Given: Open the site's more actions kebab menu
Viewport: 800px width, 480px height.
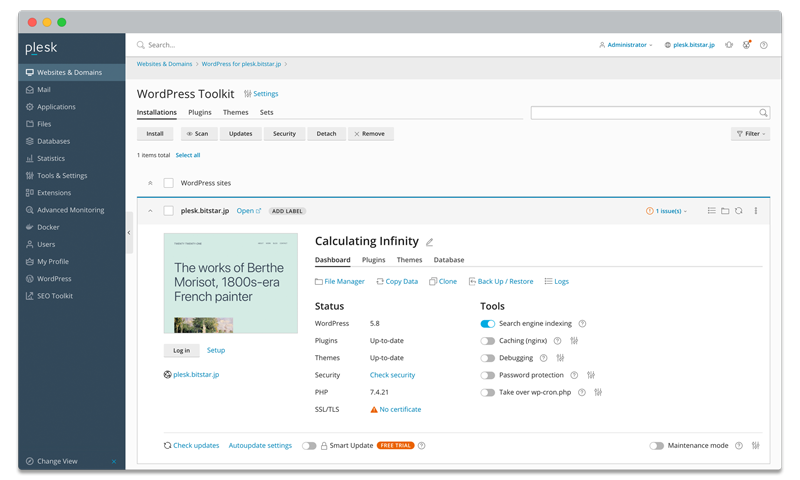Looking at the screenshot, I should [756, 211].
